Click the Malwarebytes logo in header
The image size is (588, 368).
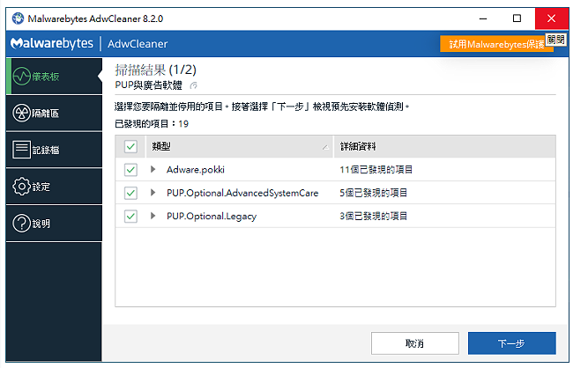[x=52, y=43]
